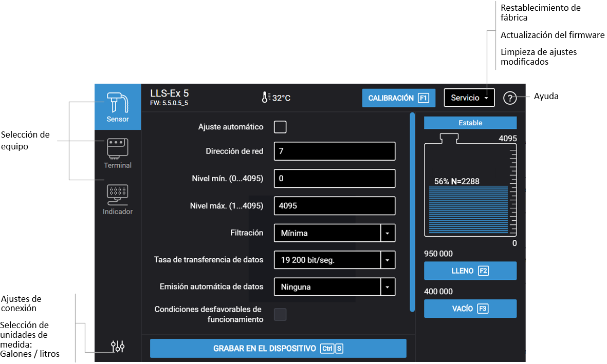
Task: Expand Emisión automática de datos dropdown
Action: coord(388,287)
